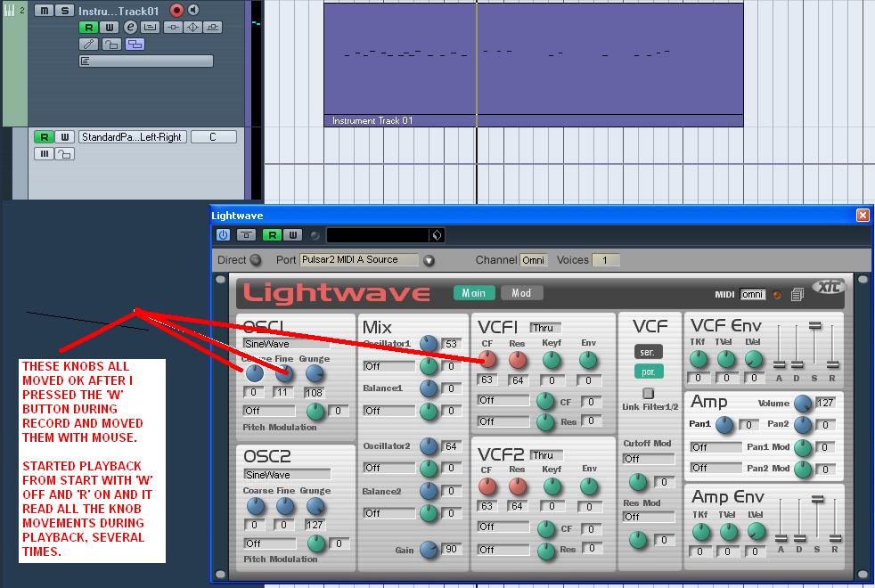The width and height of the screenshot is (875, 588).
Task: Switch to the Mod tab in Lightwave
Action: (522, 292)
